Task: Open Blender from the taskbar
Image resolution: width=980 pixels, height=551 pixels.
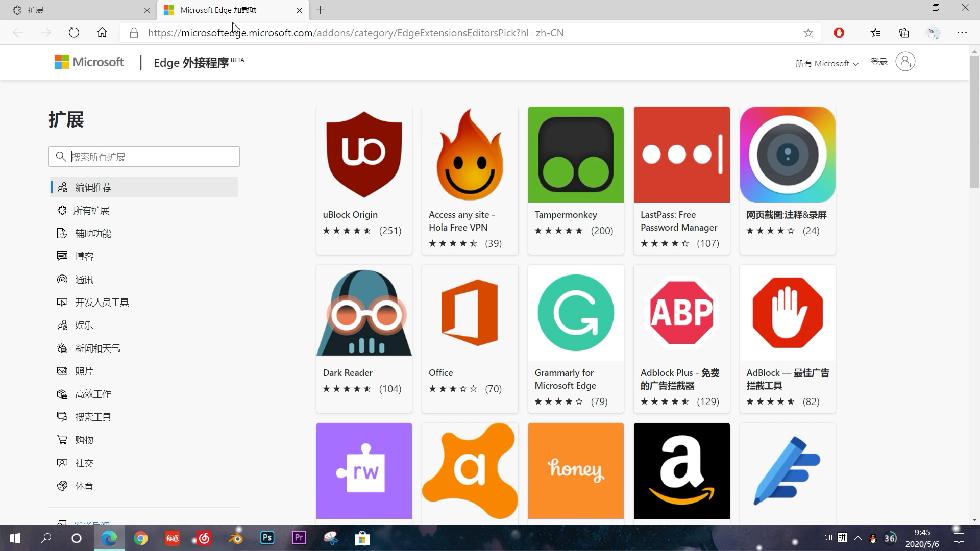Action: click(235, 538)
